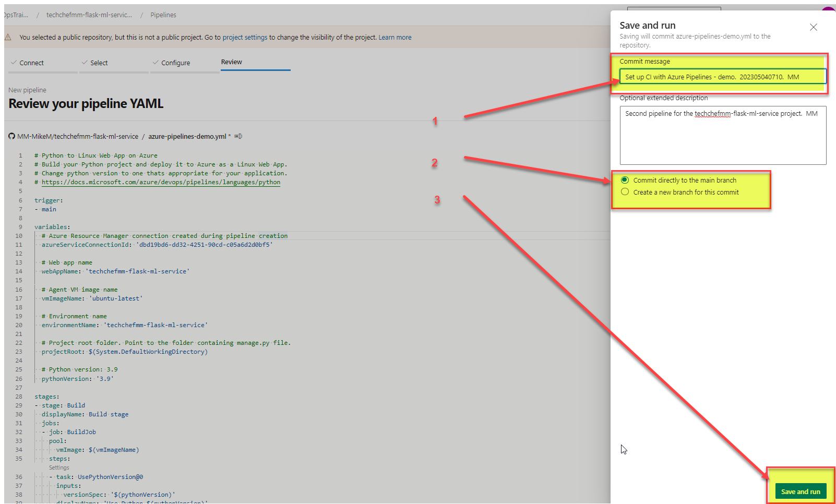Open techchefmm-flask-ml-servic breadcrumb item
Screen dimensions: 836x504
(x=90, y=15)
